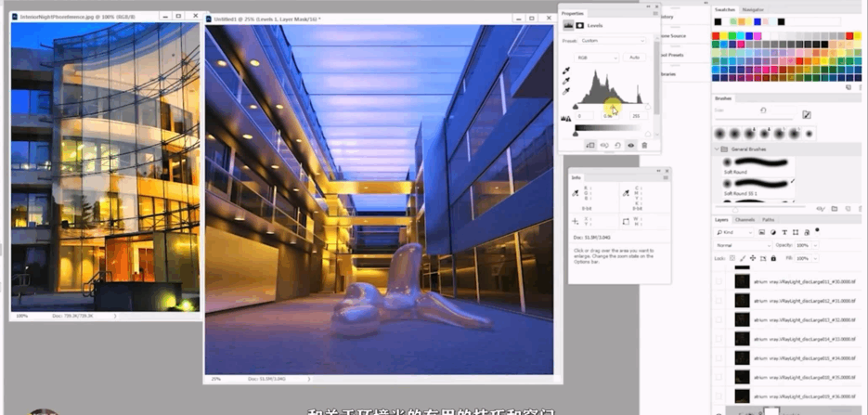Viewport: 868px width, 415px height.
Task: Show layer discLarge019_#36.0000.tif visibility box
Action: pos(719,396)
